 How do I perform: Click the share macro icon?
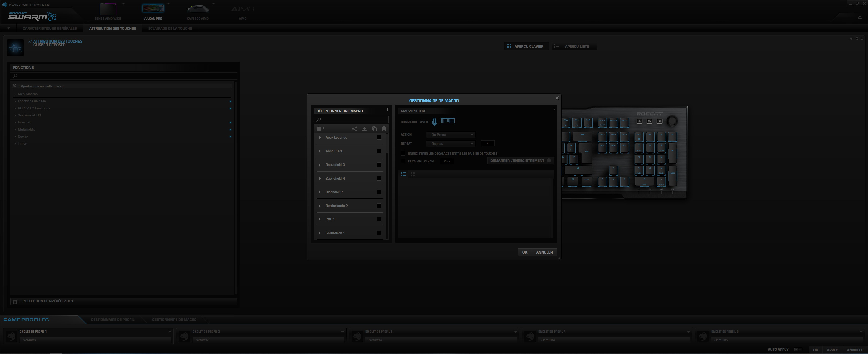tap(354, 129)
